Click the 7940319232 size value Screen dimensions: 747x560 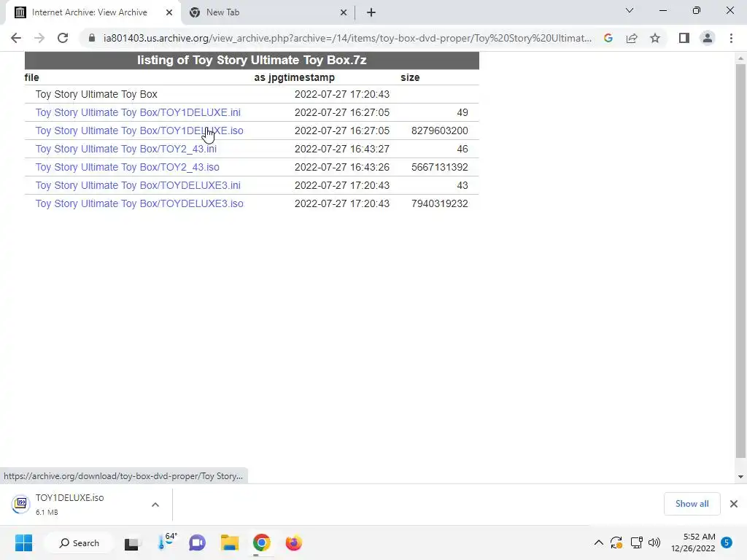click(439, 203)
